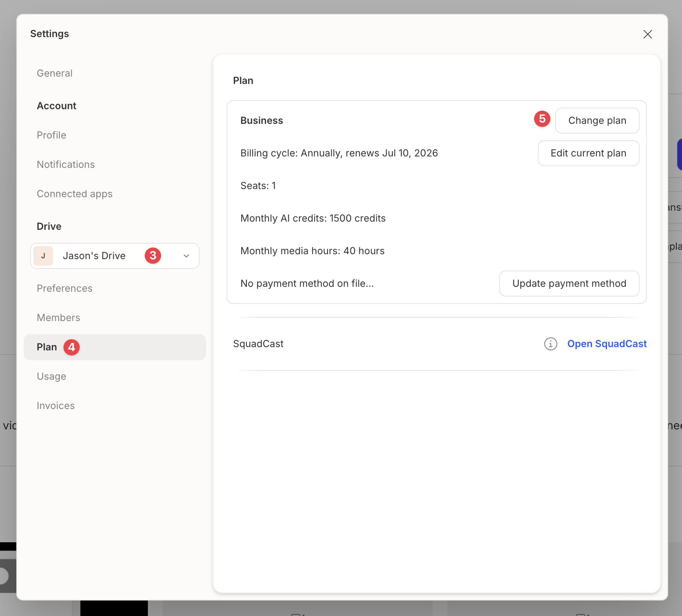This screenshot has height=616, width=682.
Task: Click the Change plan button
Action: 597,121
